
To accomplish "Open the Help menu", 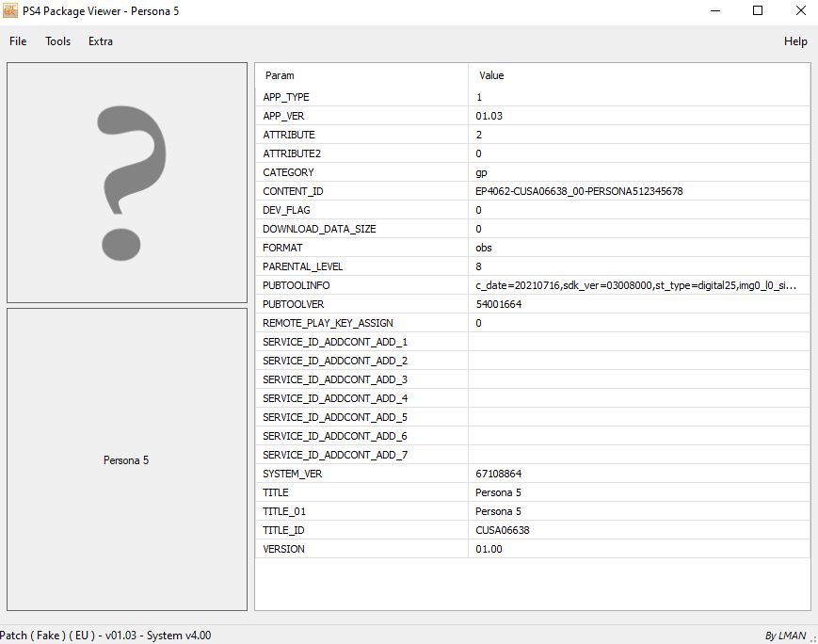I will coord(795,41).
